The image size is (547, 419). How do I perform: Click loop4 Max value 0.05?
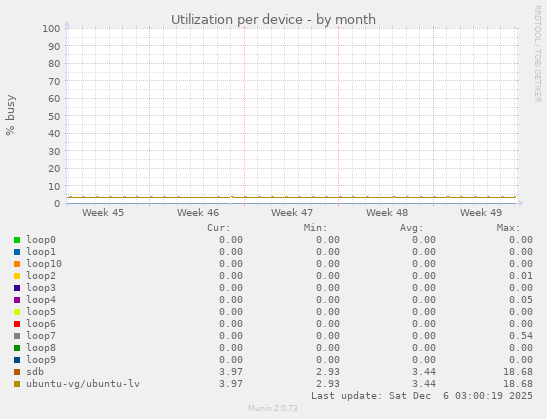[x=520, y=300]
